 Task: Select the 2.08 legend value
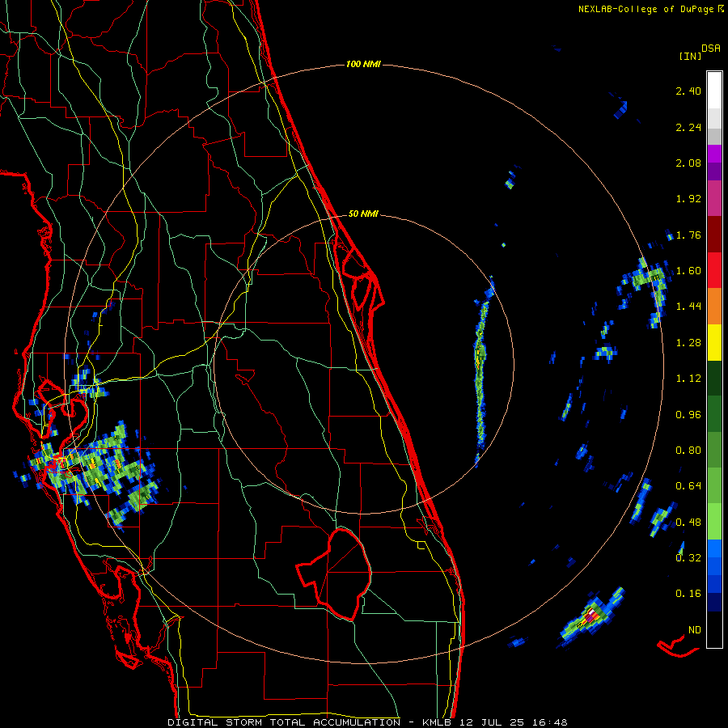coord(688,163)
